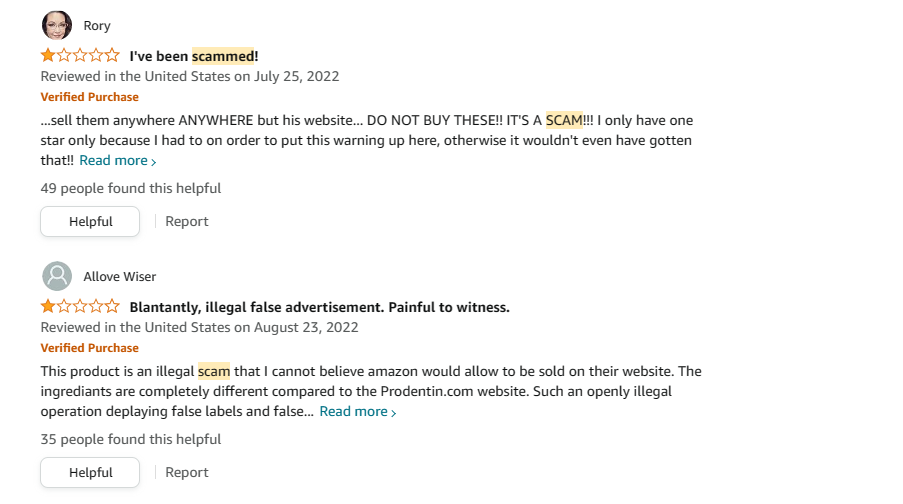Open the "Blantantly, illegal false advertisement" review title
Screen dimensions: 903x504
pos(319,307)
